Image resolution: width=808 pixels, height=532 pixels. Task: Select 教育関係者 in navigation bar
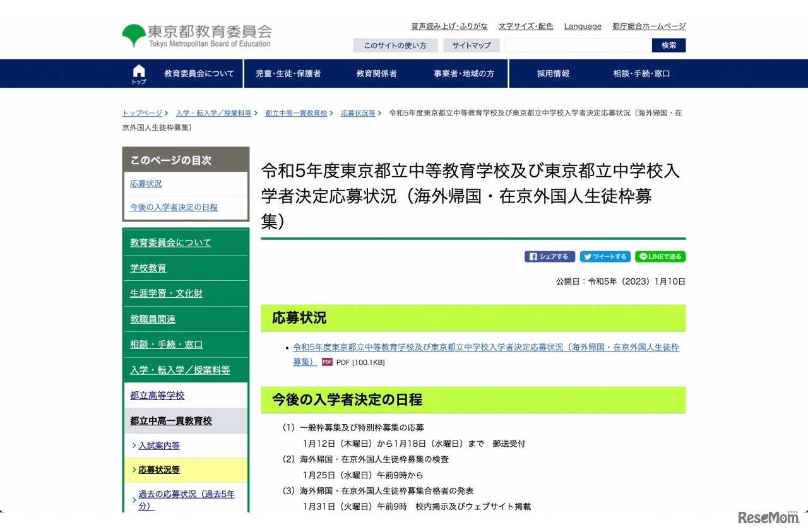[376, 74]
